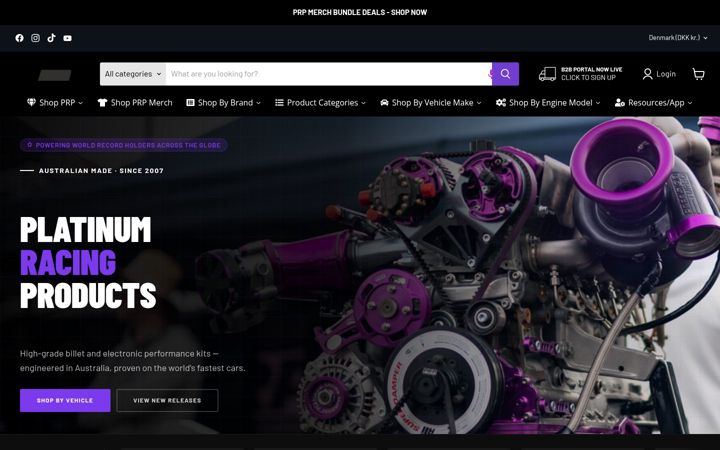720x450 pixels.
Task: Expand the Shop By Brand menu
Action: click(224, 102)
